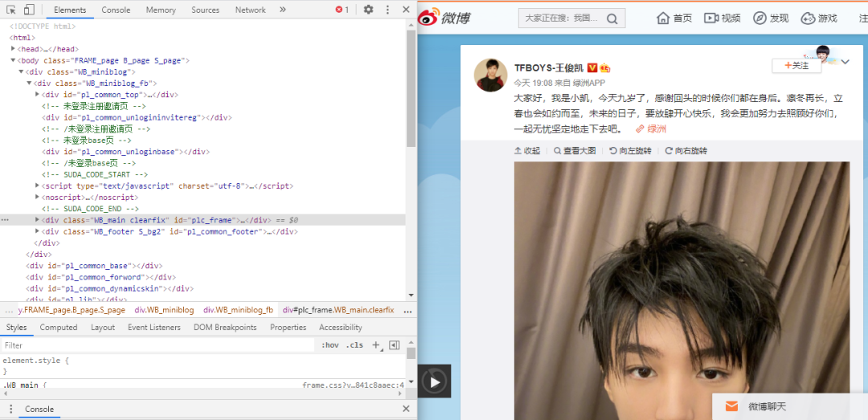Open the 微博聊天 chat panel

pos(790,406)
